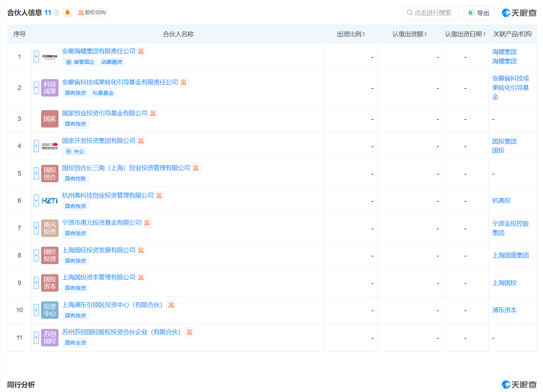This screenshot has width=543, height=392.
Task: Click the 科技成果 purple logo tile
Action: click(50, 87)
